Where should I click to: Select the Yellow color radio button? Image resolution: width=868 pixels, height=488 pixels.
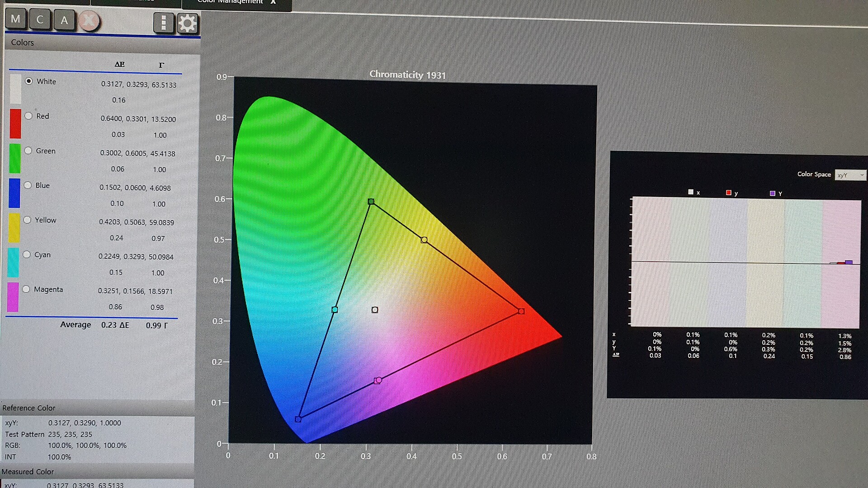point(27,220)
